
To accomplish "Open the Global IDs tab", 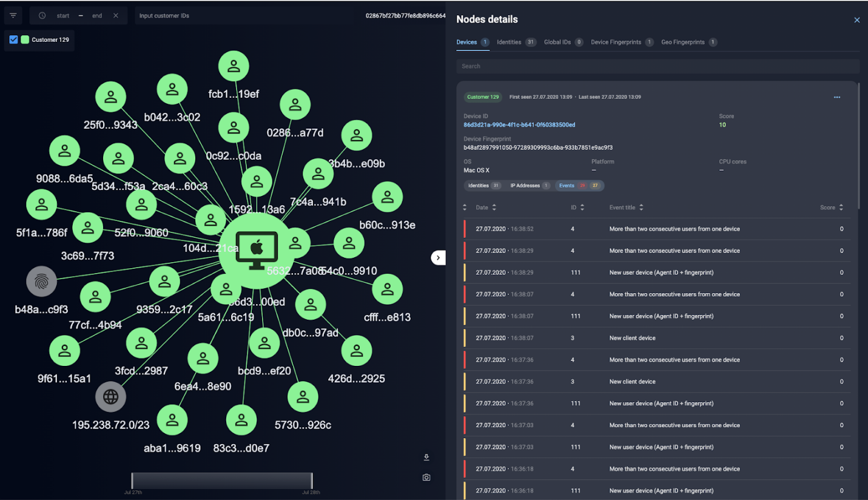I will 564,42.
